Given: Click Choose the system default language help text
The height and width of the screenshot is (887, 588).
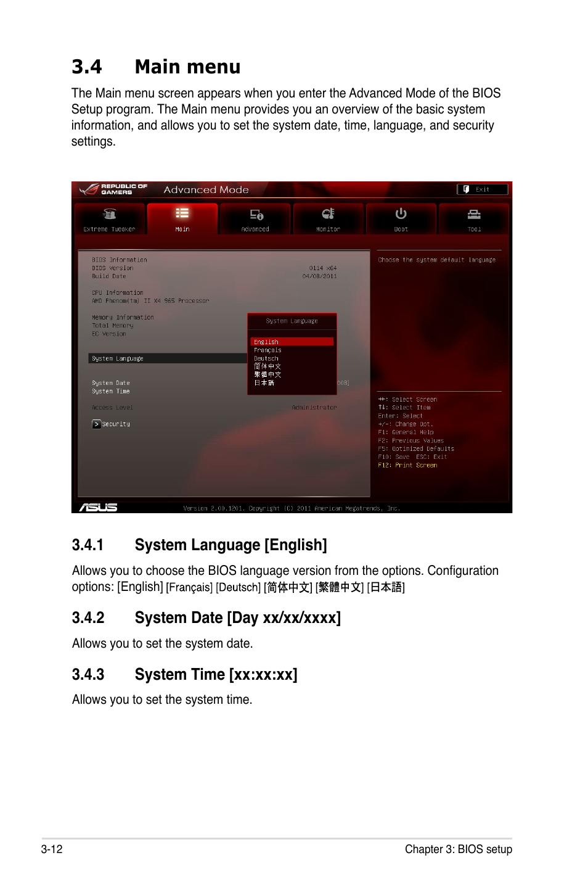Looking at the screenshot, I should click(x=437, y=260).
